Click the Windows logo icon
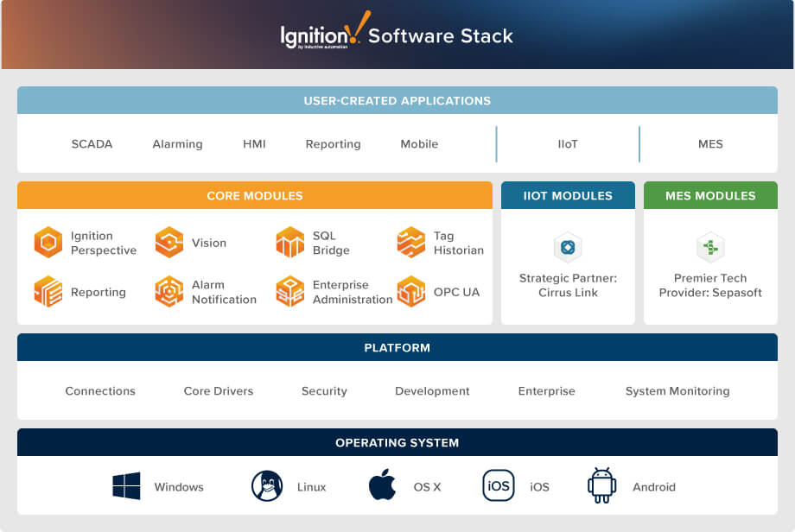The width and height of the screenshot is (795, 532). 127,485
